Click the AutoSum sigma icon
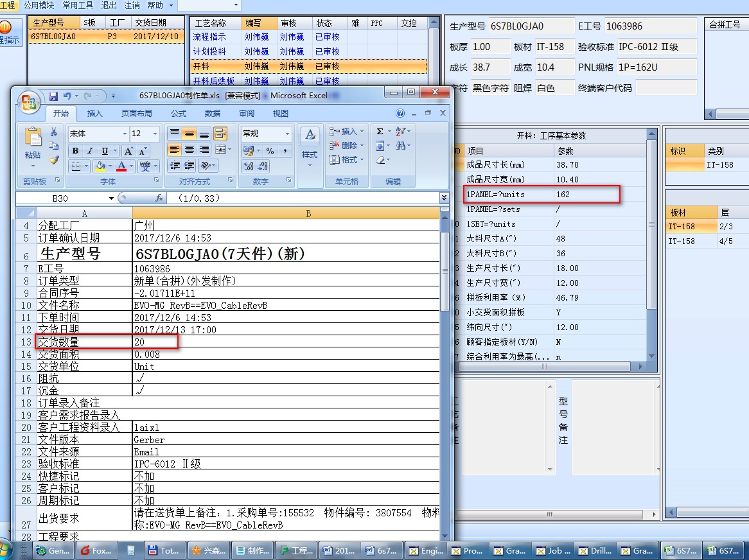The width and height of the screenshot is (749, 560). click(380, 131)
